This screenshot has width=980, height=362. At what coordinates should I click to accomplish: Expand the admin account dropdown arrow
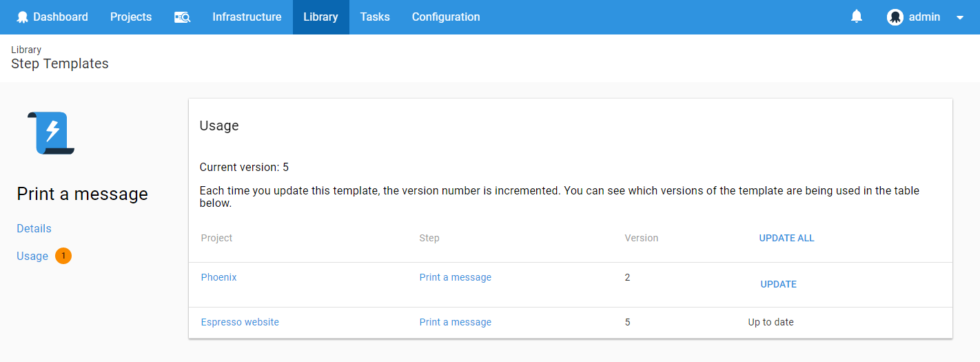tap(960, 18)
